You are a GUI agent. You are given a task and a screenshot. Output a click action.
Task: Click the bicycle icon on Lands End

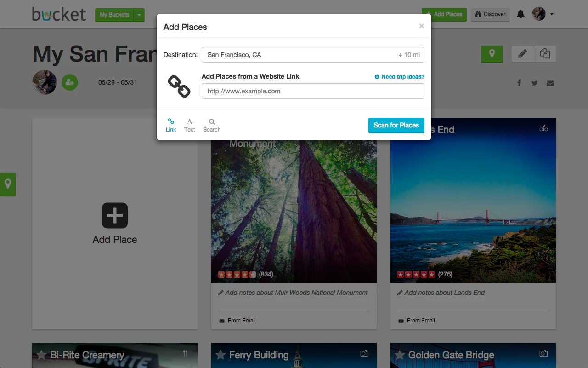pos(543,128)
